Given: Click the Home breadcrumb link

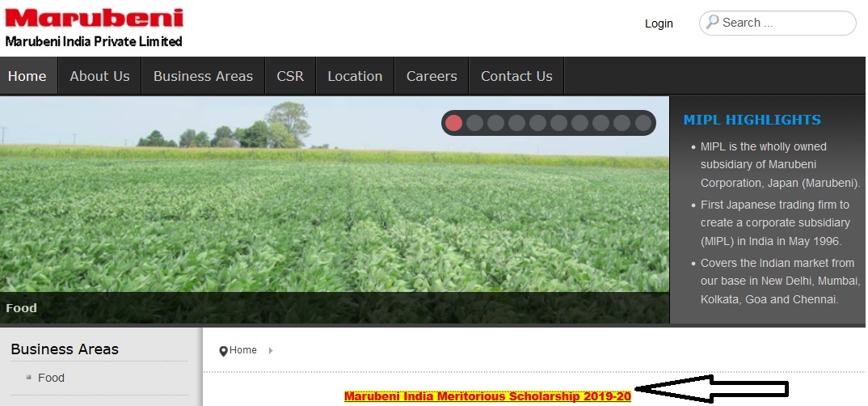Looking at the screenshot, I should point(243,350).
